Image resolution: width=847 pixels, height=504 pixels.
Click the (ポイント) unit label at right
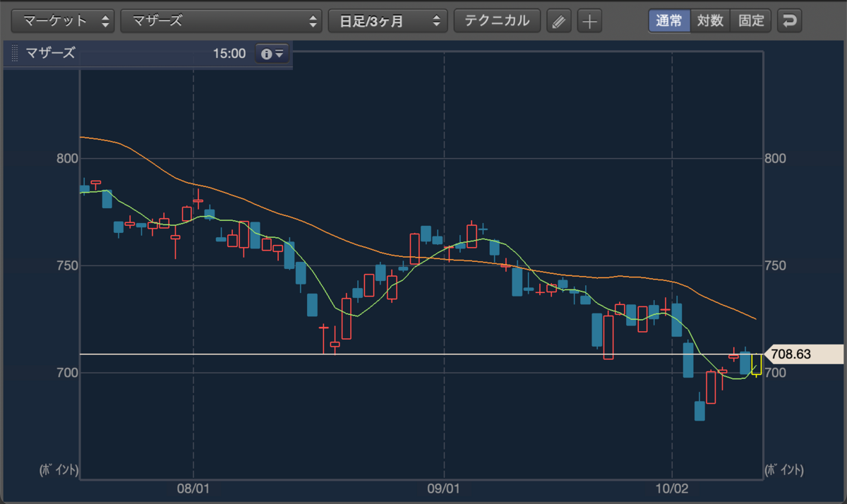(x=784, y=469)
